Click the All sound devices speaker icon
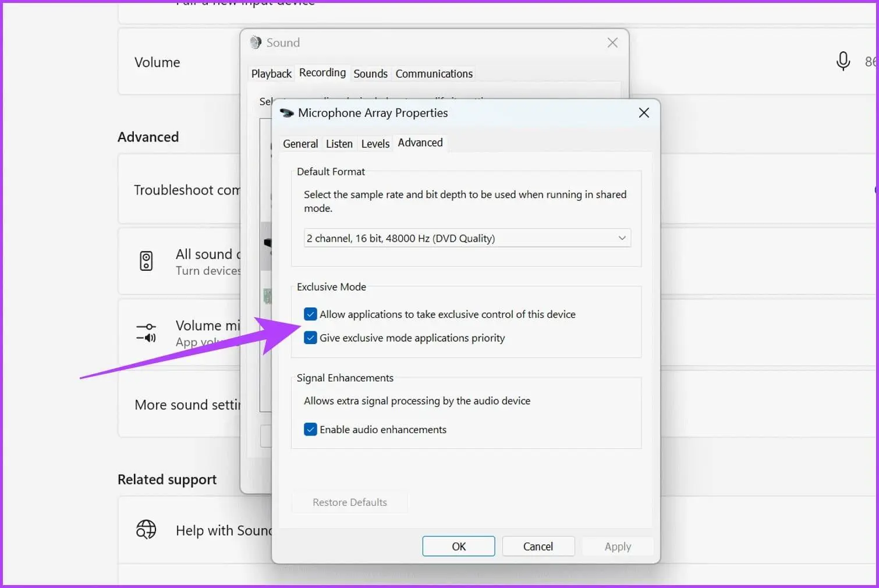This screenshot has height=588, width=879. pos(146,261)
